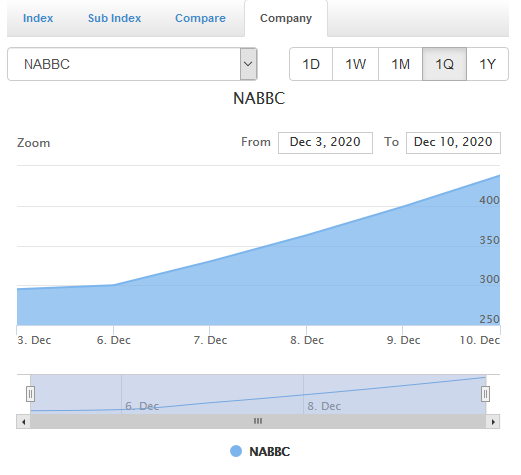Open the NABBC company dropdown arrow
This screenshot has height=475, width=521.
point(248,64)
